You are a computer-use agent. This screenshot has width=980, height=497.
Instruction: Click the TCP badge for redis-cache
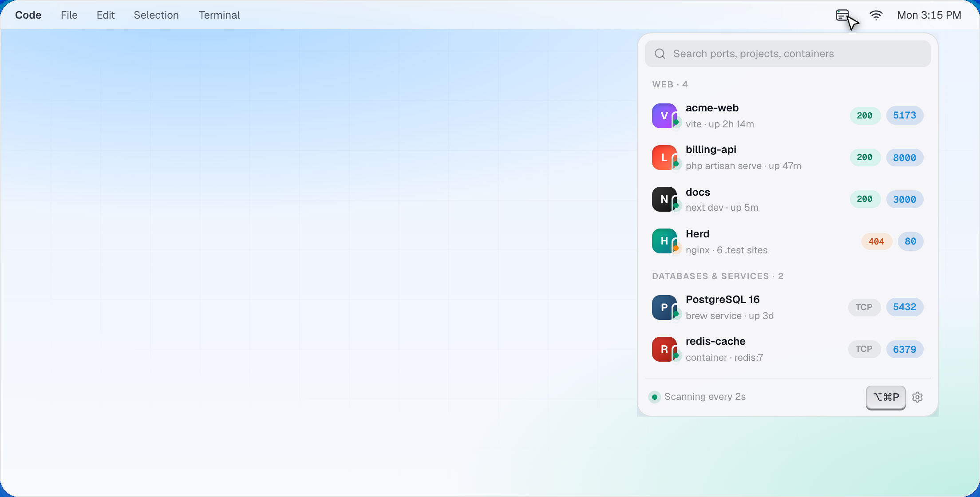click(864, 349)
